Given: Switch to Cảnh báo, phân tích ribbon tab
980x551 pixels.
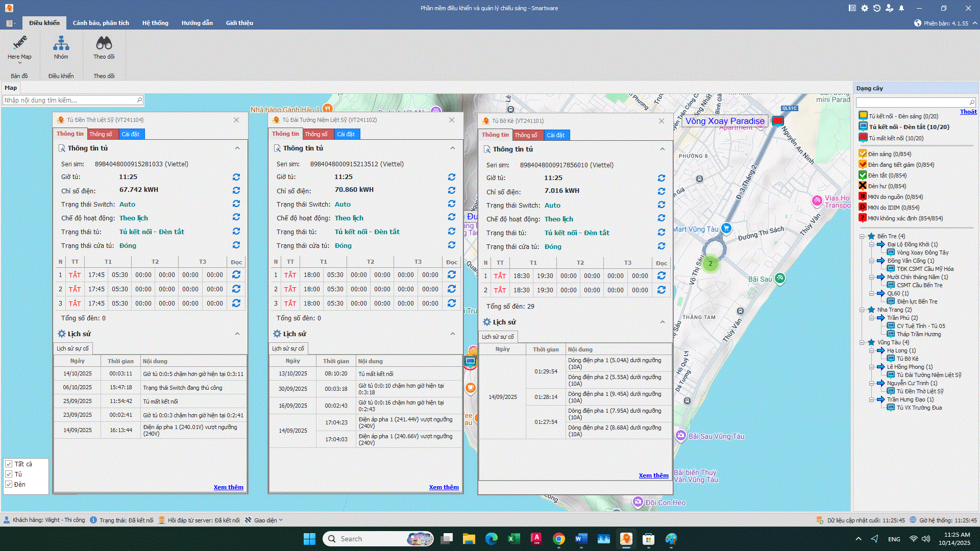Looking at the screenshot, I should click(101, 23).
